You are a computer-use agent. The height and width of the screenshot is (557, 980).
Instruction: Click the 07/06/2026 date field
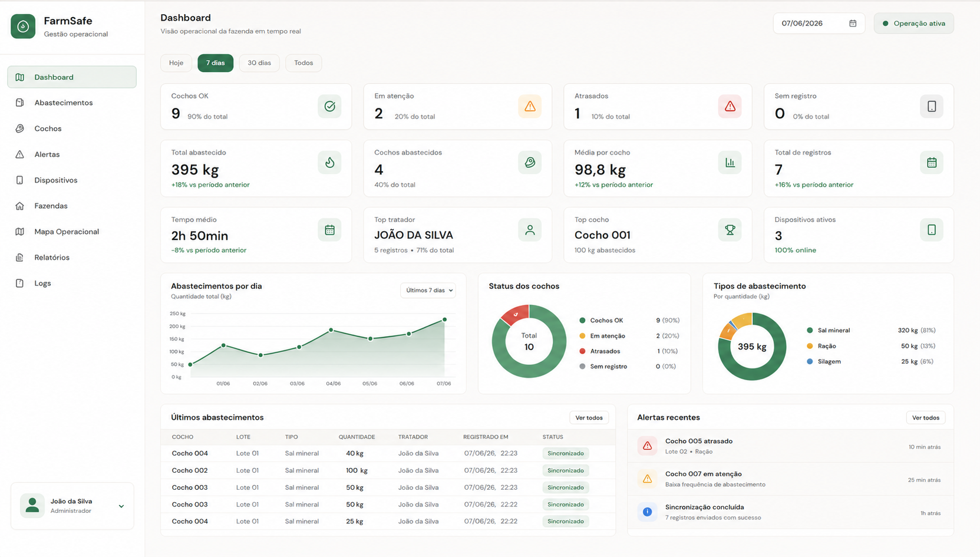[x=819, y=24]
